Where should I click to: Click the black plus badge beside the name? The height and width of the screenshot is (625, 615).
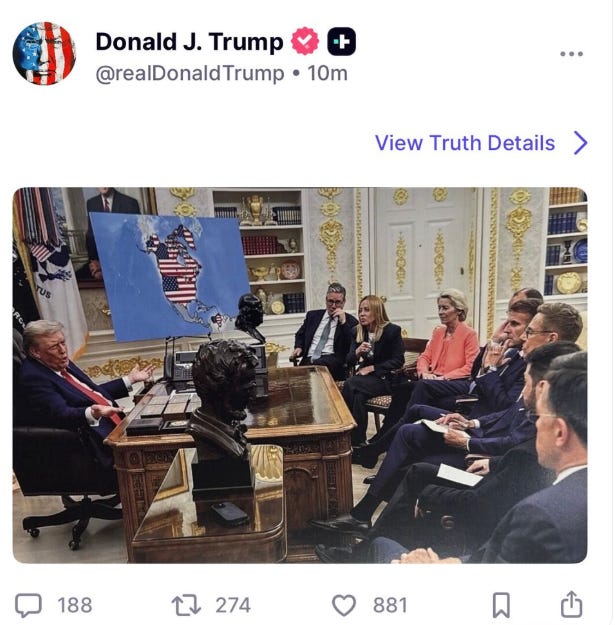(x=342, y=41)
